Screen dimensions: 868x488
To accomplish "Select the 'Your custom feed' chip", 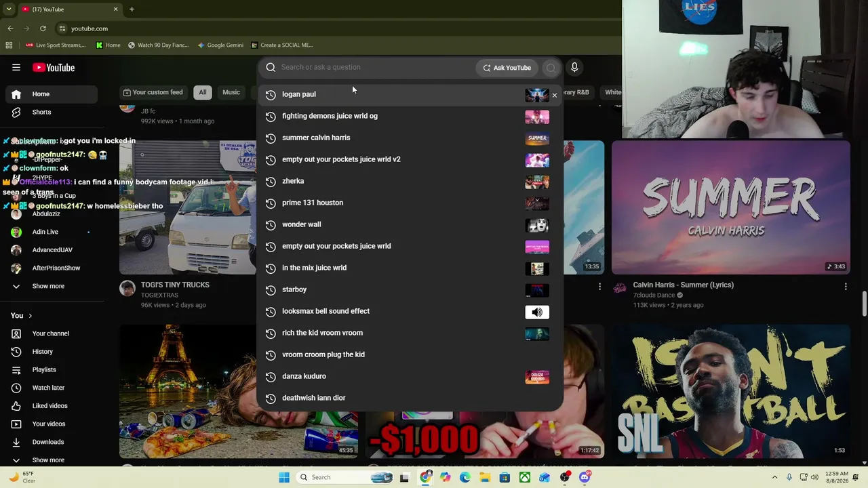I will pyautogui.click(x=153, y=92).
